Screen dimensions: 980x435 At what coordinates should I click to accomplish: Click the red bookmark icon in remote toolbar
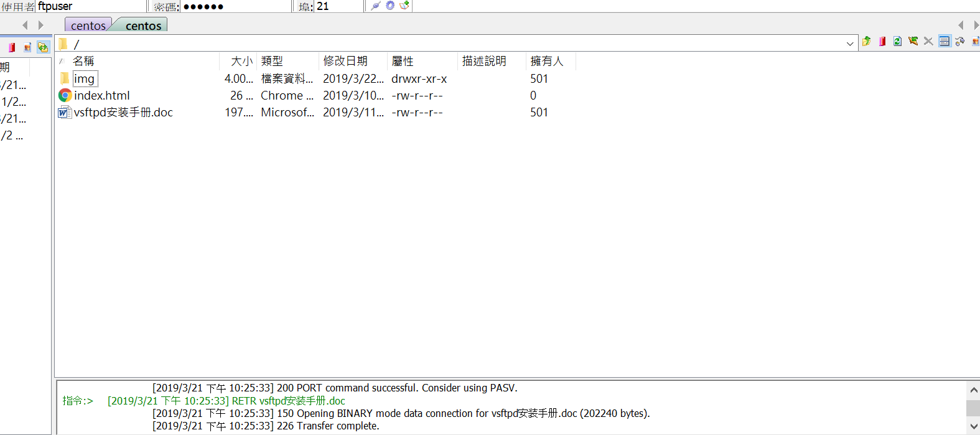882,41
